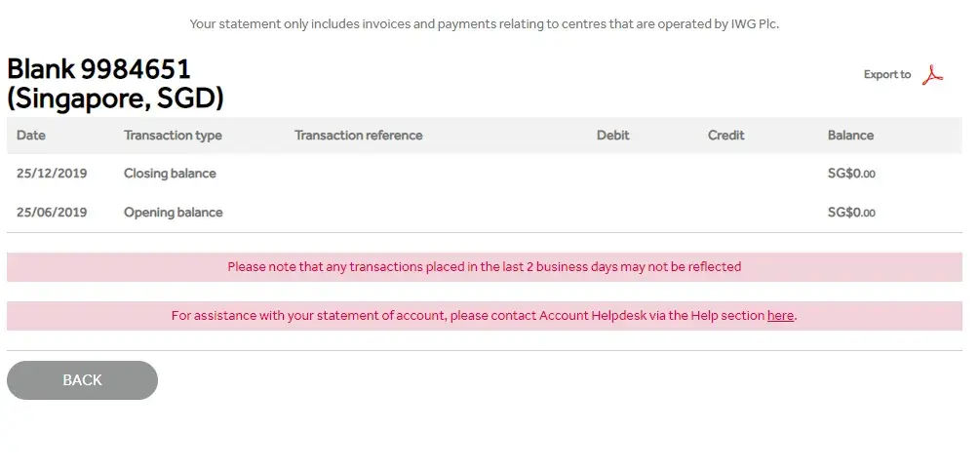The height and width of the screenshot is (472, 980).
Task: Click the Transaction type column header
Action: click(x=173, y=136)
